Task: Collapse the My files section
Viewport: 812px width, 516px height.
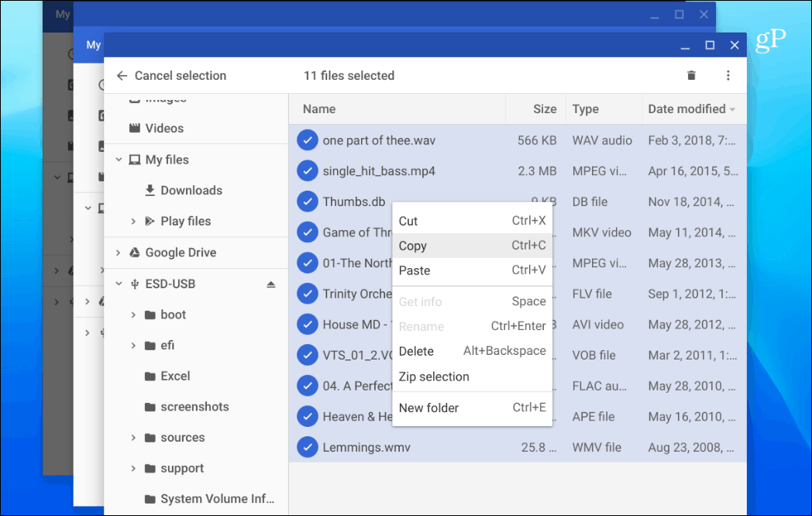Action: [x=119, y=160]
